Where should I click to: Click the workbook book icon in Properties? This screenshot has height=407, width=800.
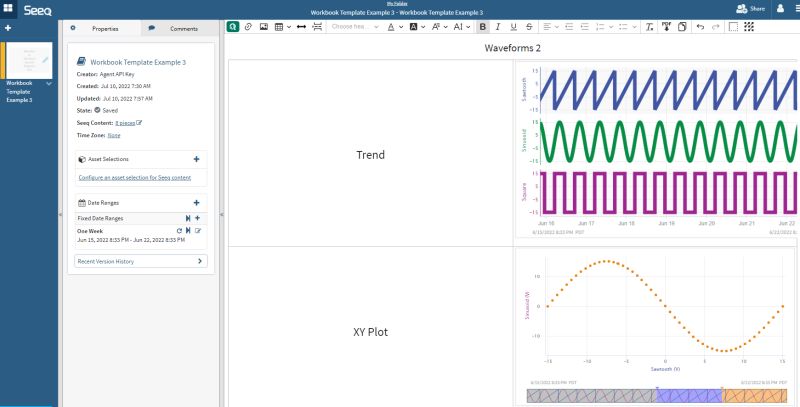(x=81, y=62)
